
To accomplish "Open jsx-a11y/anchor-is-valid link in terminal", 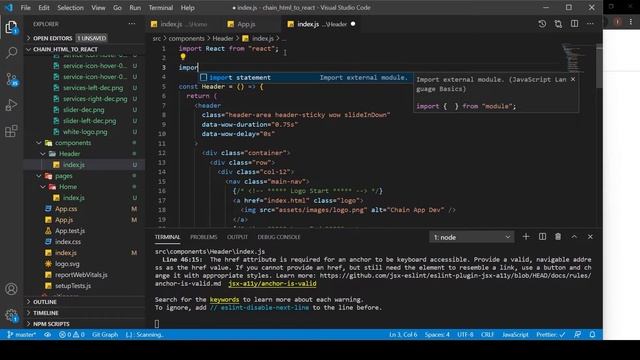I will 272,283.
